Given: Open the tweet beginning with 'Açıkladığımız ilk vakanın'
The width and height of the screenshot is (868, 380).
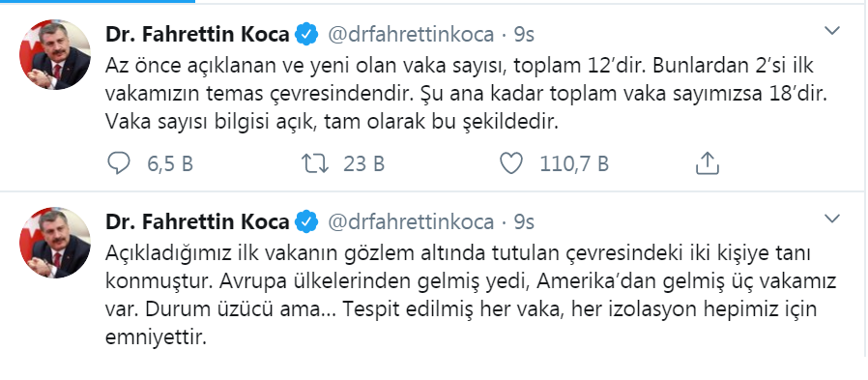Looking at the screenshot, I should (471, 295).
